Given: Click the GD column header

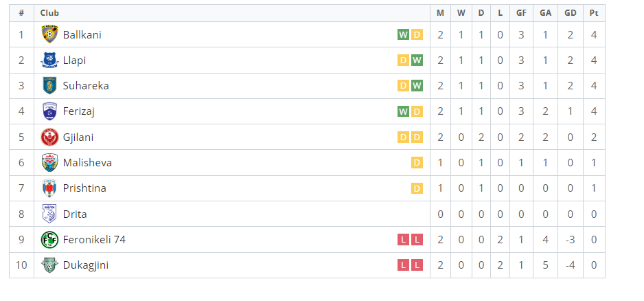Looking at the screenshot, I should click(570, 13).
